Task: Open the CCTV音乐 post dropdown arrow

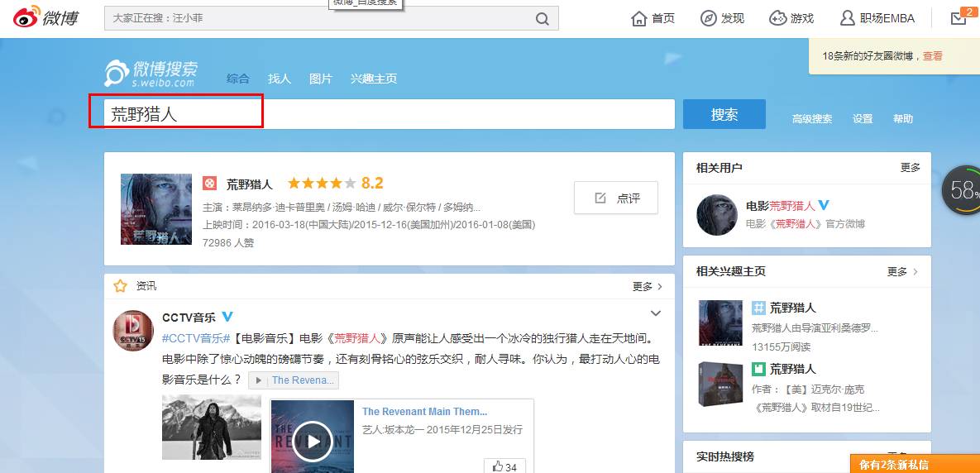Action: coord(656,313)
